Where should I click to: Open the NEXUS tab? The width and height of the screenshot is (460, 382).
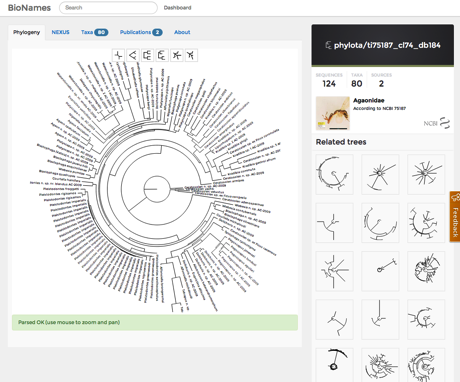coord(60,32)
